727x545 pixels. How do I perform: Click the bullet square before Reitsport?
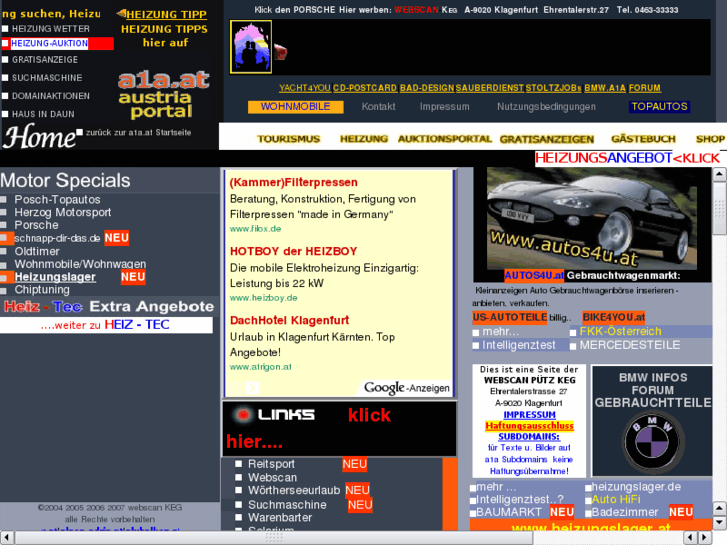(238, 464)
